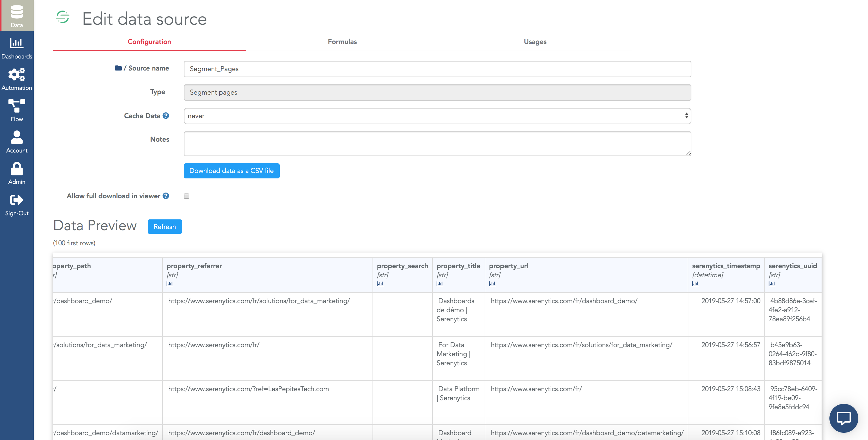This screenshot has height=440, width=868.
Task: Open the Data section in sidebar
Action: (17, 16)
